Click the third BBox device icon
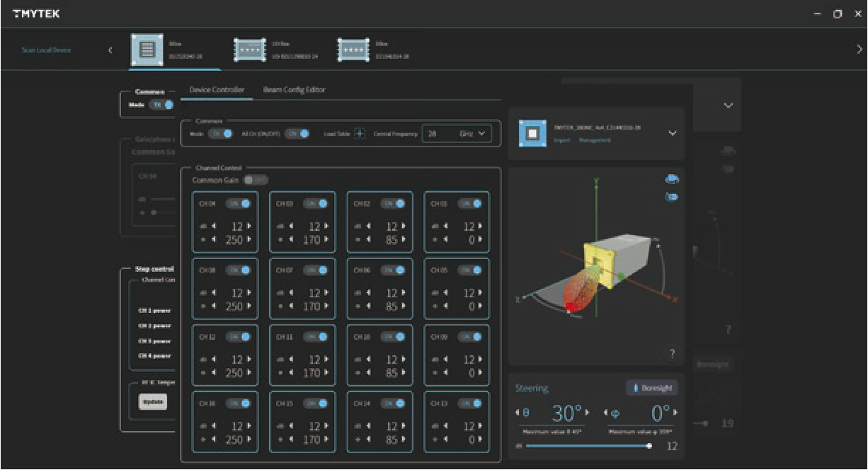The width and height of the screenshot is (868, 470). pyautogui.click(x=353, y=50)
